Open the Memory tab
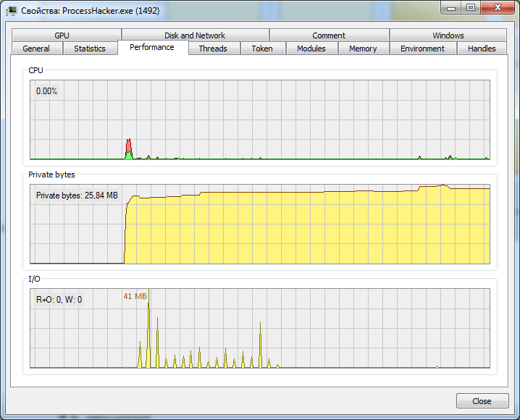 (364, 49)
